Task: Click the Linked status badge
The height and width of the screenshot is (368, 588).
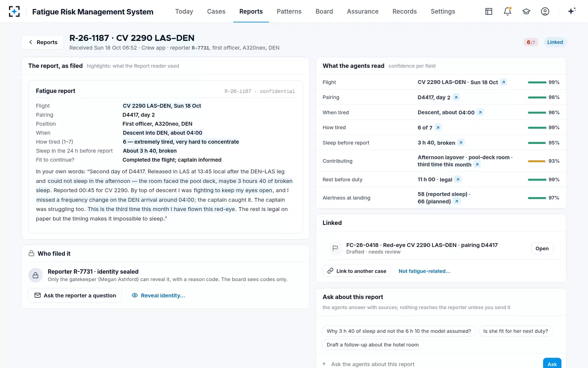Action: pos(555,42)
